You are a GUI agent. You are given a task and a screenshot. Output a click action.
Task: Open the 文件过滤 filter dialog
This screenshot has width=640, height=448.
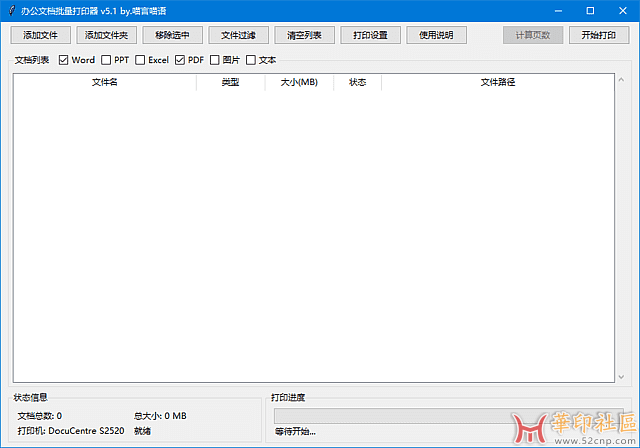pyautogui.click(x=238, y=35)
